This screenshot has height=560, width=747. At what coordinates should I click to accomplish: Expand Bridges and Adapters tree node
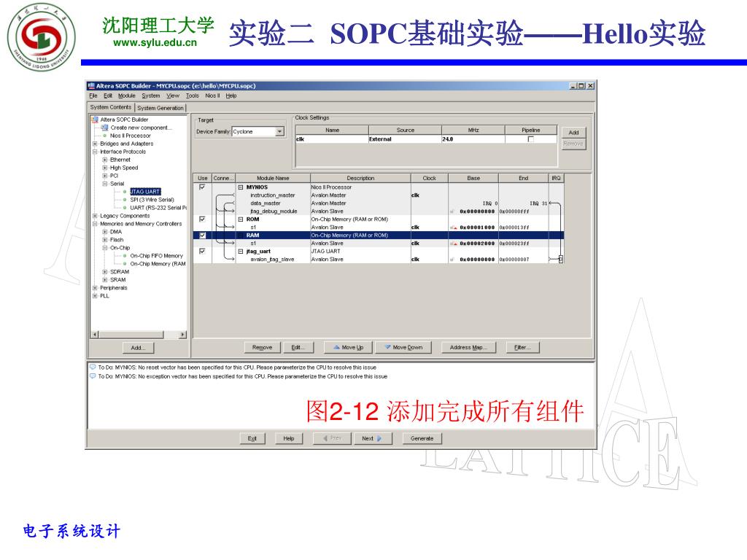[95, 144]
